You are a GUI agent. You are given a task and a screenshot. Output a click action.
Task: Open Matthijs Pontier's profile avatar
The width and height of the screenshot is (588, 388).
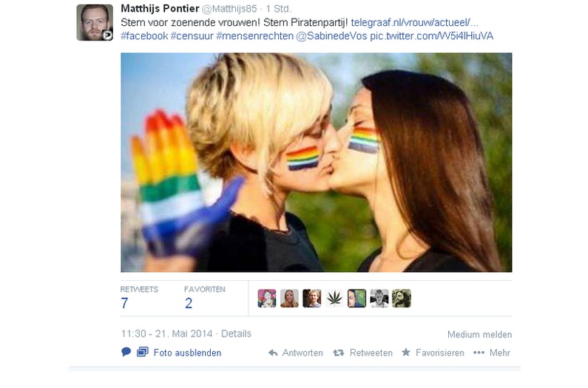coord(95,22)
